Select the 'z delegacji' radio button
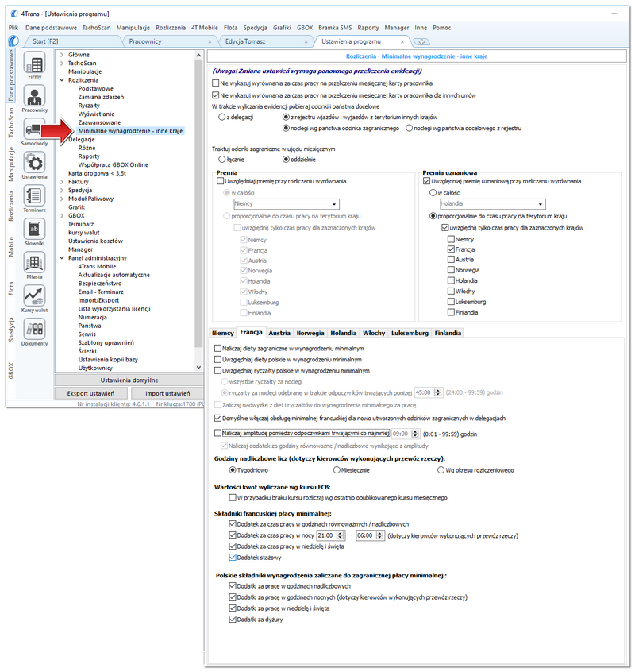The image size is (635, 672). (x=221, y=117)
